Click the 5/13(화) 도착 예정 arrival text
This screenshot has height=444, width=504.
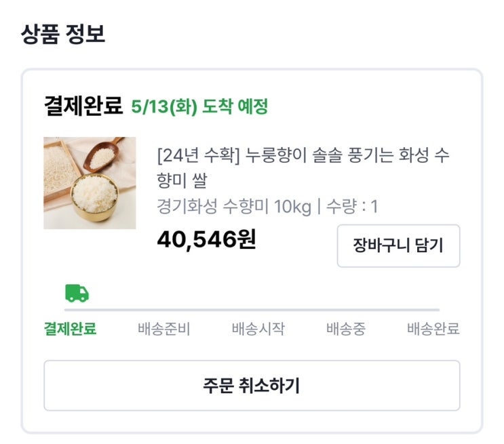click(x=199, y=106)
